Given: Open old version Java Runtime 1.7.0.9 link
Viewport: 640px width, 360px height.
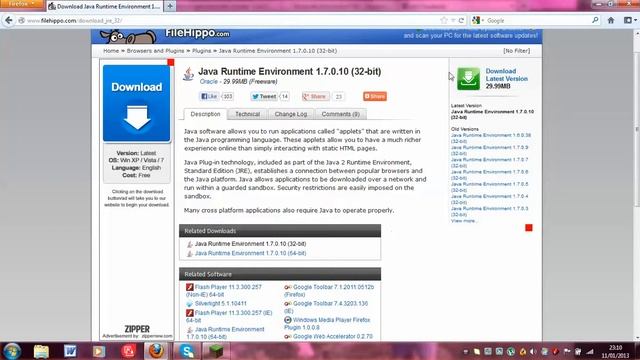Looking at the screenshot, I should pos(489,150).
